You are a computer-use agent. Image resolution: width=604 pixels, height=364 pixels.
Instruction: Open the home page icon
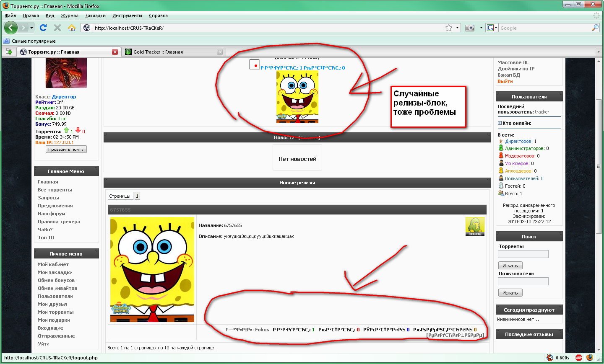coord(72,28)
